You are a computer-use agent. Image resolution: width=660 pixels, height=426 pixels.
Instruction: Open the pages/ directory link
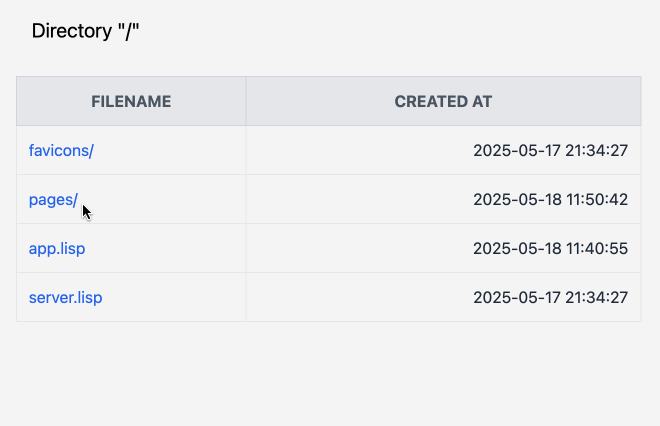pyautogui.click(x=53, y=200)
